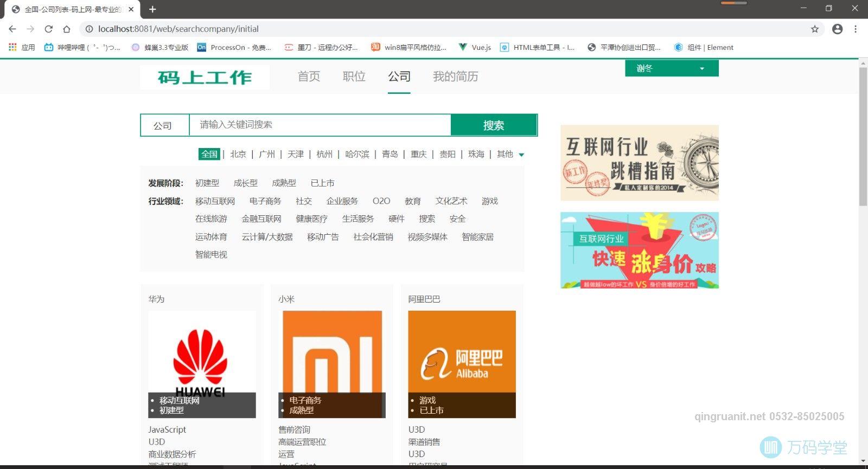
Task: Go to the 职位 nav tab
Action: pos(354,76)
